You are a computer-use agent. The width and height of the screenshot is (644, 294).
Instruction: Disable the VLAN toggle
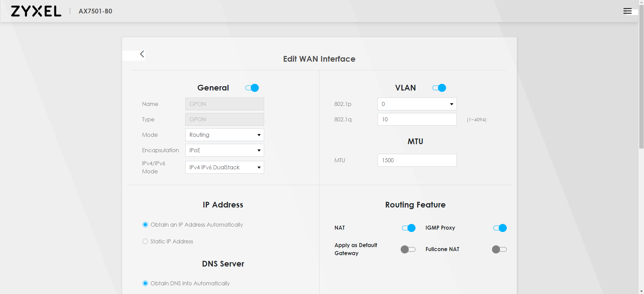(x=439, y=88)
